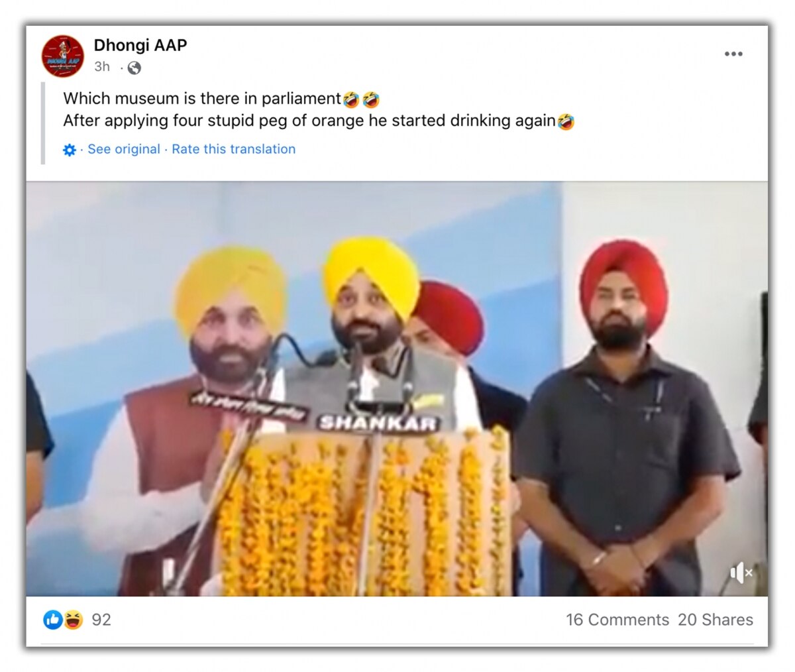Open translation settings gear icon
Image resolution: width=795 pixels, height=672 pixels.
(70, 150)
